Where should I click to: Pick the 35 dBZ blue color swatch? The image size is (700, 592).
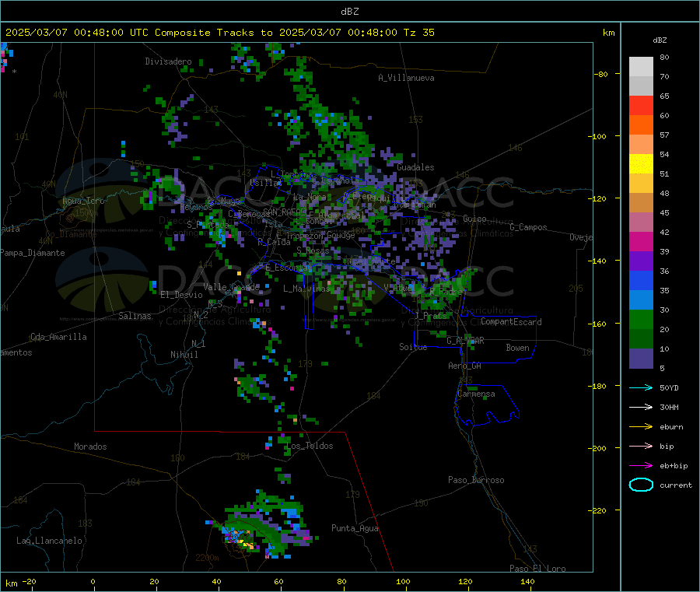641,280
